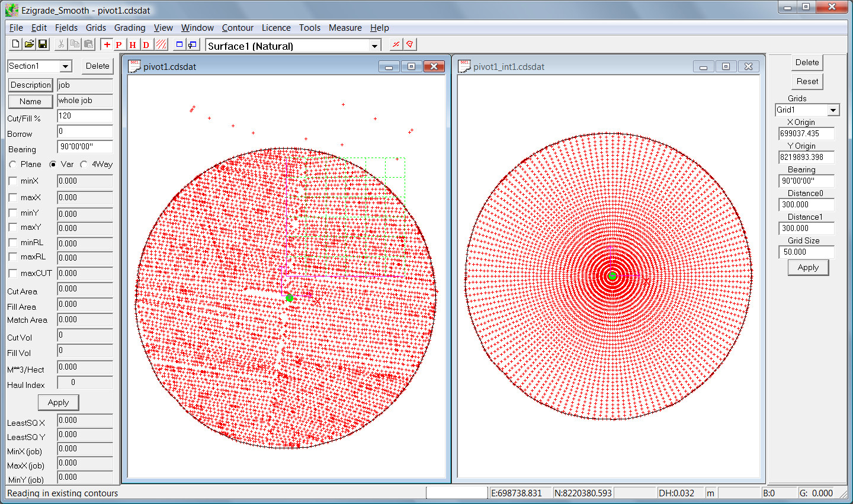Click the red D toolbar icon
The image size is (853, 504).
click(146, 45)
